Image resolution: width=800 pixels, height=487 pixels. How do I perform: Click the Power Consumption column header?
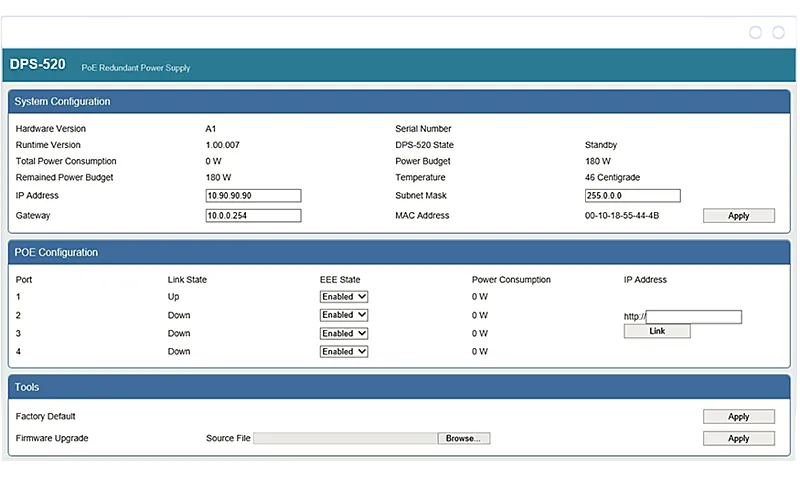[511, 280]
